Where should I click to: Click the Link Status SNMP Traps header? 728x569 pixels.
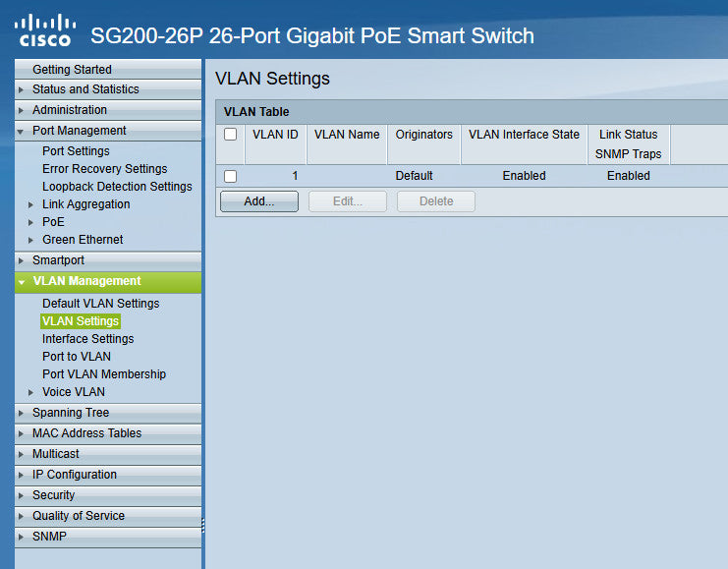(x=628, y=144)
